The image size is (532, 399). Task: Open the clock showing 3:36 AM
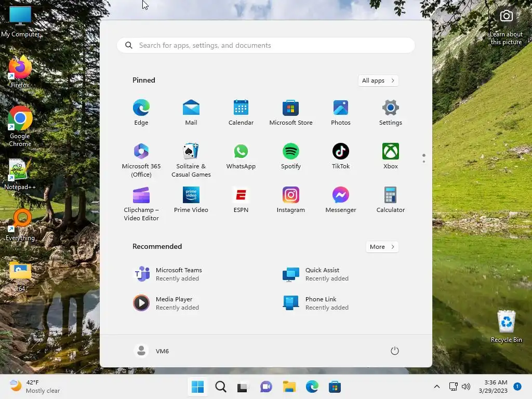click(493, 387)
